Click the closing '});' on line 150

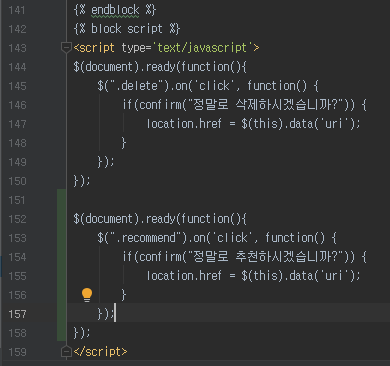[x=82, y=181]
